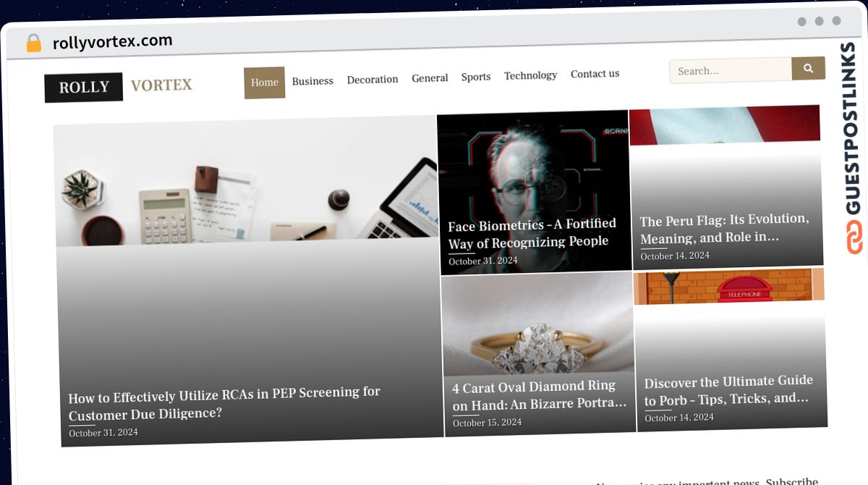Click the telephone booth illustration

(x=729, y=286)
